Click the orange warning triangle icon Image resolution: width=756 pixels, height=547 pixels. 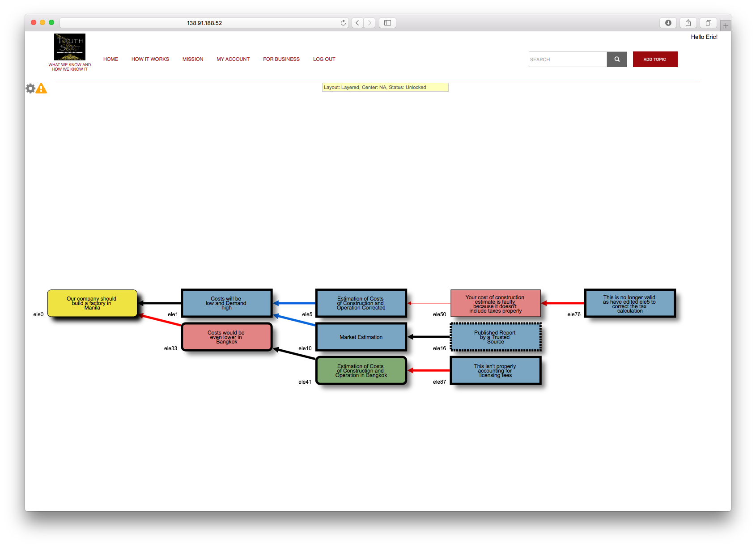(x=41, y=89)
